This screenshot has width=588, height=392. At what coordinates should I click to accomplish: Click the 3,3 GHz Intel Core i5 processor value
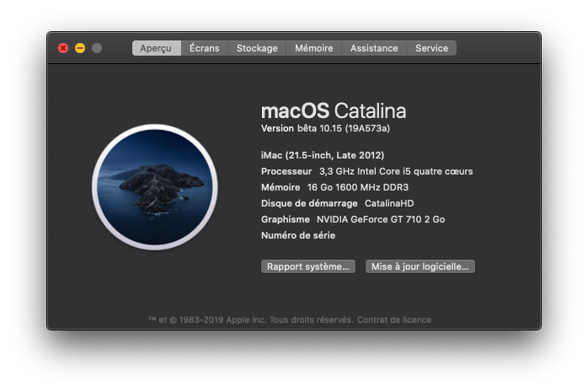point(396,171)
